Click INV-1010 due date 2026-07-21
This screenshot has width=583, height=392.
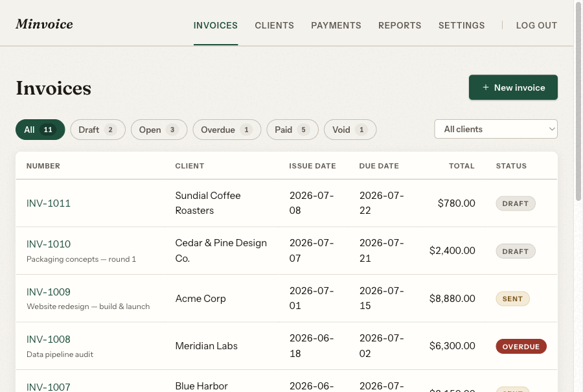[x=382, y=251]
